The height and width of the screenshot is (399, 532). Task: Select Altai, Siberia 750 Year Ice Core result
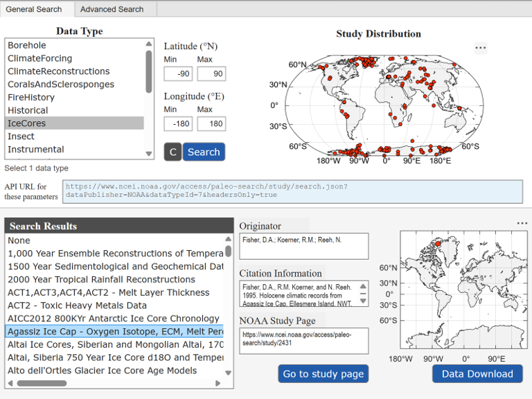click(x=115, y=357)
